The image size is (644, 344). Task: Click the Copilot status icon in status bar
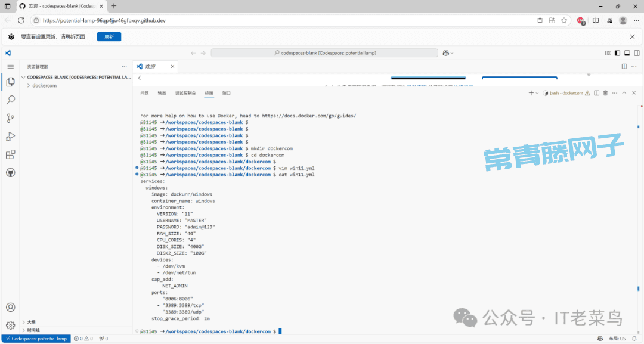[x=600, y=339]
